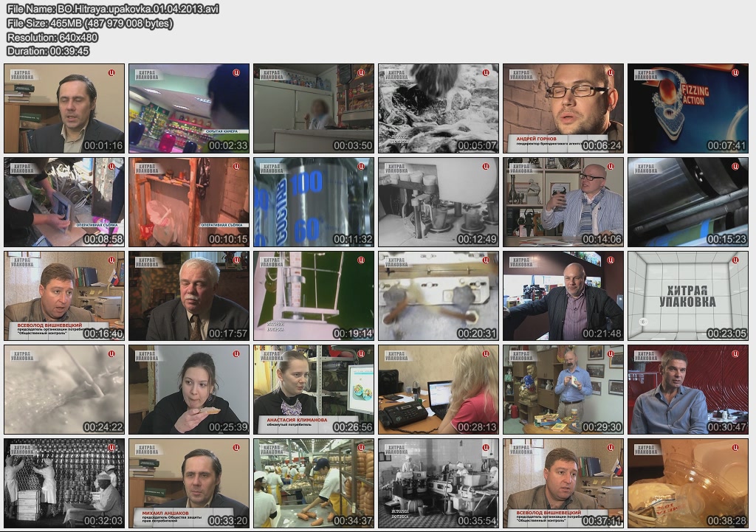Open the blonde woman at laptop frame

pyautogui.click(x=438, y=390)
